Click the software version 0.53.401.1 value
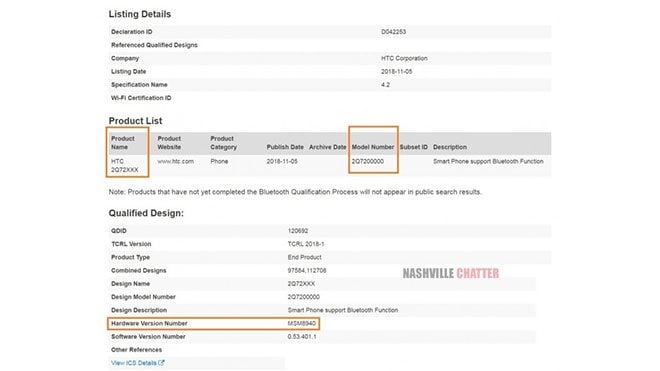This screenshot has height=371, width=660. [x=302, y=336]
